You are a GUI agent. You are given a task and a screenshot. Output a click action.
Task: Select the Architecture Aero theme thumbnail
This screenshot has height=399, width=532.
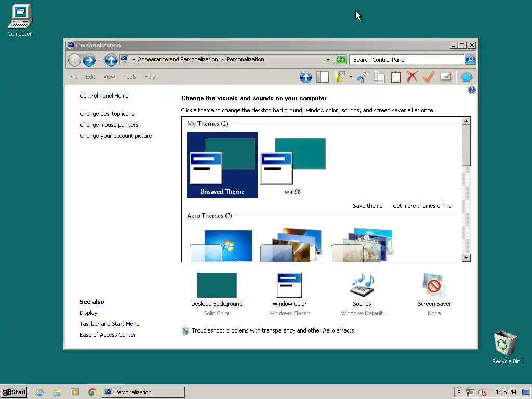click(292, 245)
